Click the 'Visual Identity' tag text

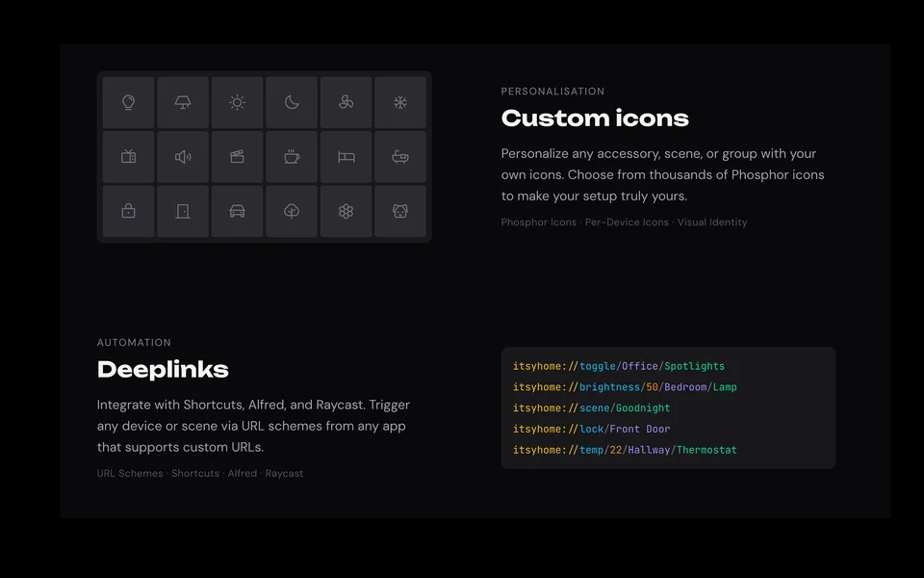712,223
